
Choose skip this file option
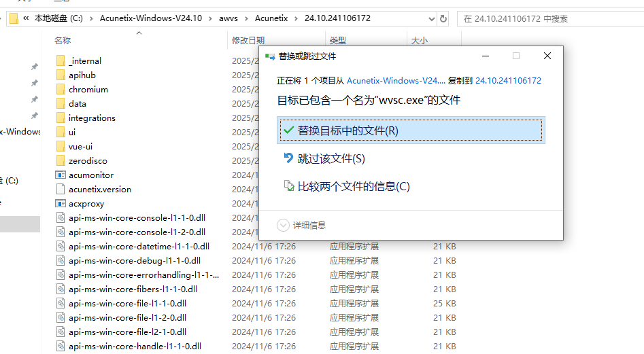coord(331,159)
